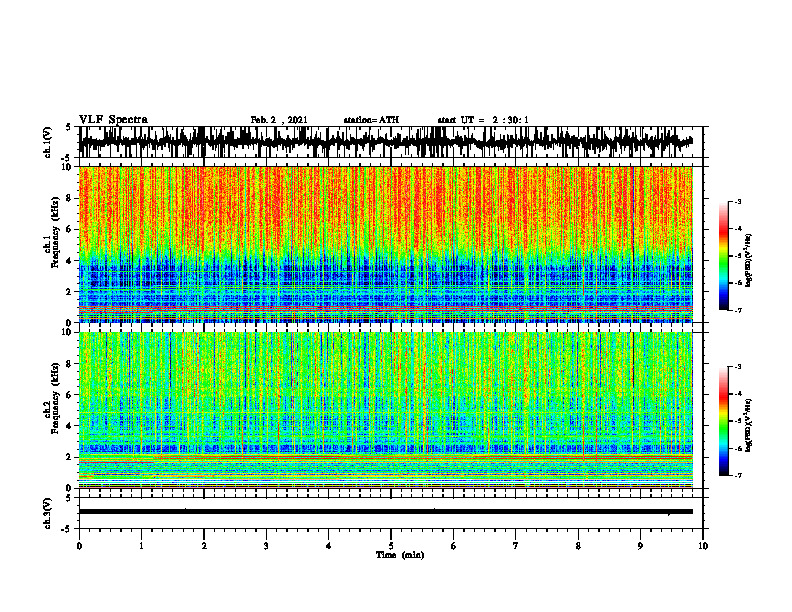Click time axis tick label 9 minutes
Screen dimensions: 792x612
point(640,546)
